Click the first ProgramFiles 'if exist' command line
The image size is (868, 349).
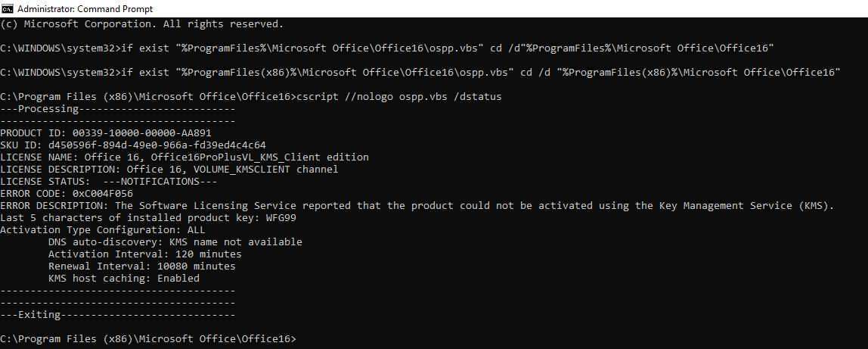(x=387, y=48)
